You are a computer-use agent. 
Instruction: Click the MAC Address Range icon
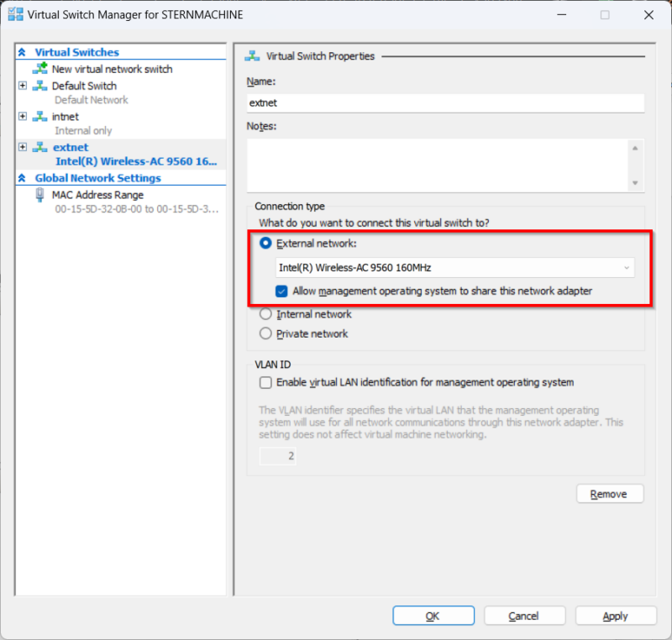tap(39, 195)
